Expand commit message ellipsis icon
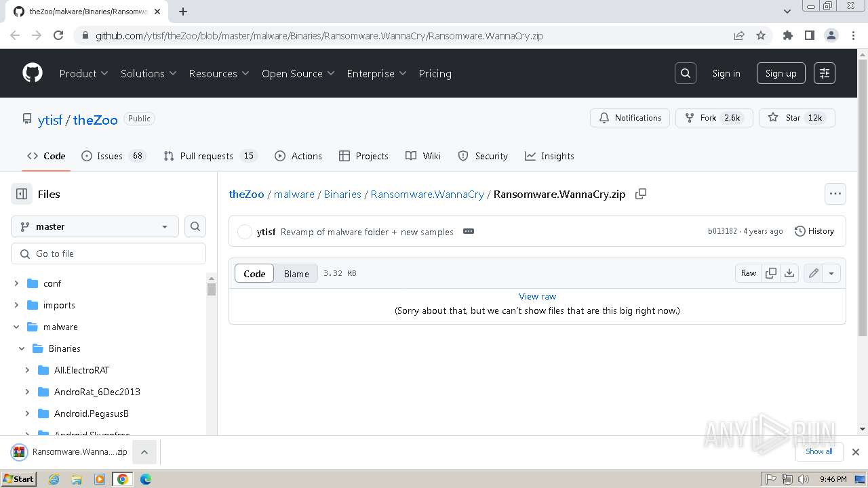Screen dimensions: 868x488 point(469,231)
